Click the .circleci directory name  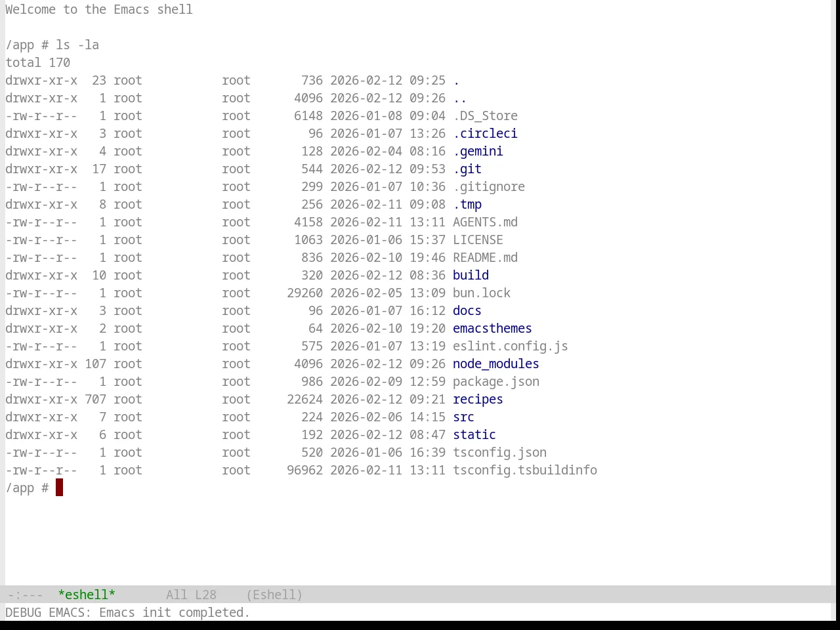(x=485, y=133)
